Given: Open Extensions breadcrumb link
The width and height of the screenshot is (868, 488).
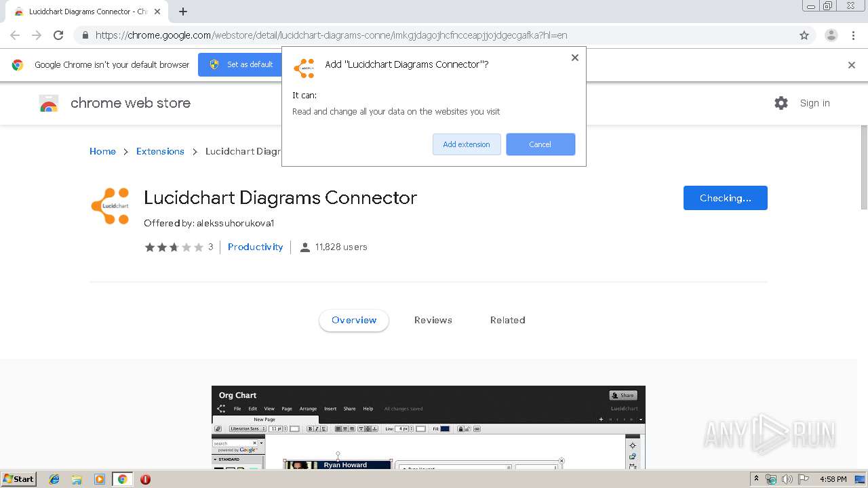Looking at the screenshot, I should click(x=160, y=151).
